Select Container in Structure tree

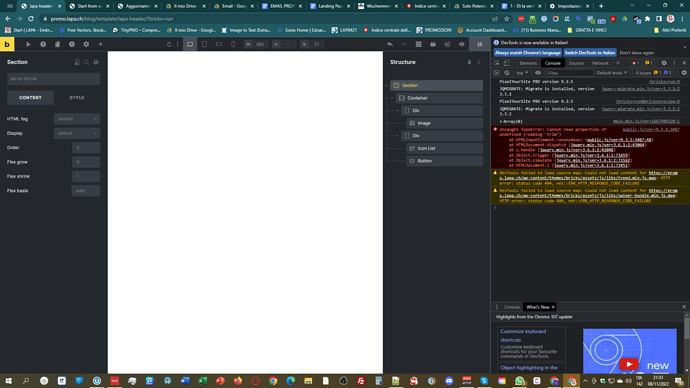point(439,98)
